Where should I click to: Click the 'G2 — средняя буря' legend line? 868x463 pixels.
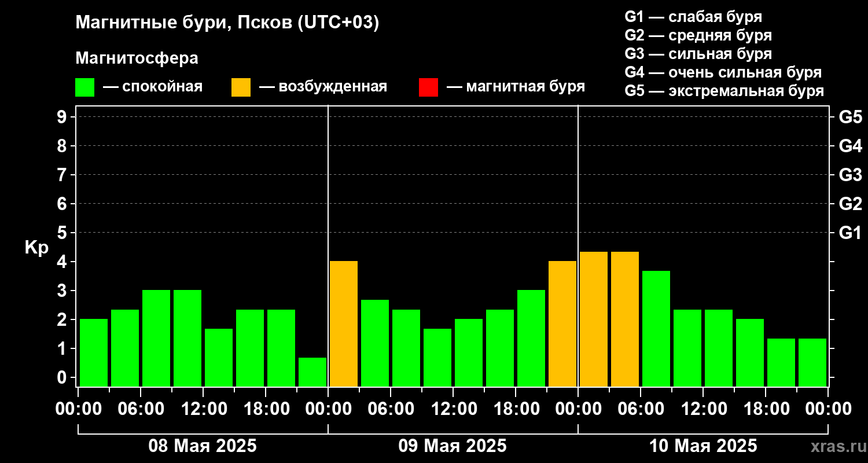(698, 35)
